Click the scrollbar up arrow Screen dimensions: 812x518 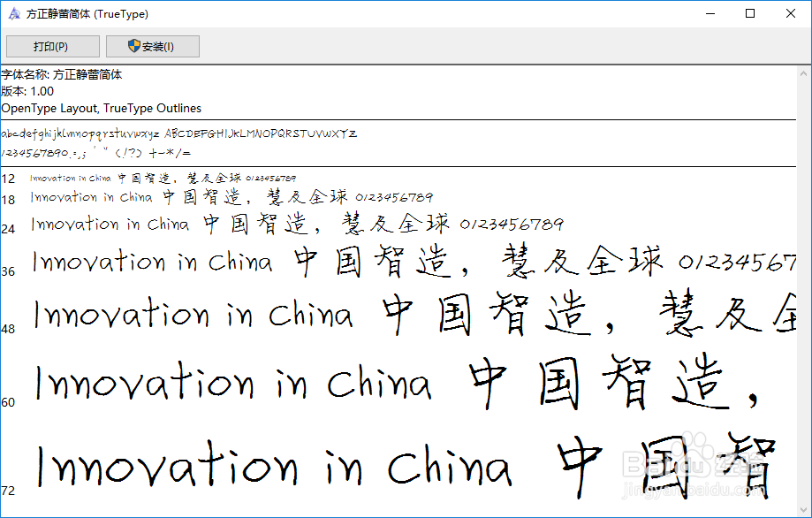[804, 74]
